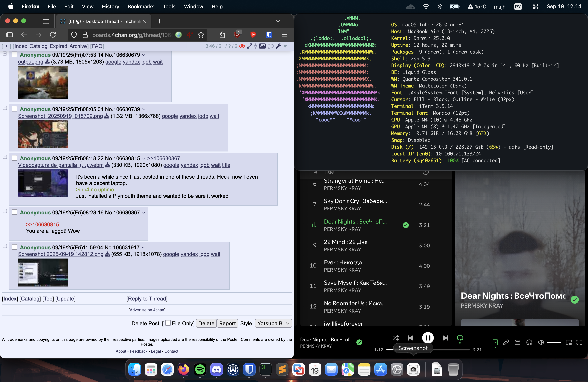Bookmark page with star icon
The height and width of the screenshot is (382, 588).
(x=201, y=35)
